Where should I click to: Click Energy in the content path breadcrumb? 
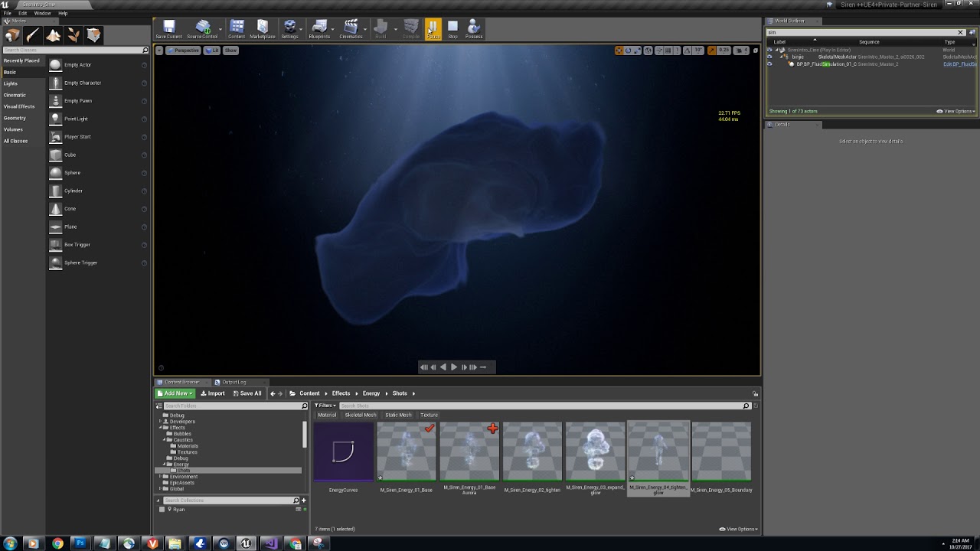371,393
